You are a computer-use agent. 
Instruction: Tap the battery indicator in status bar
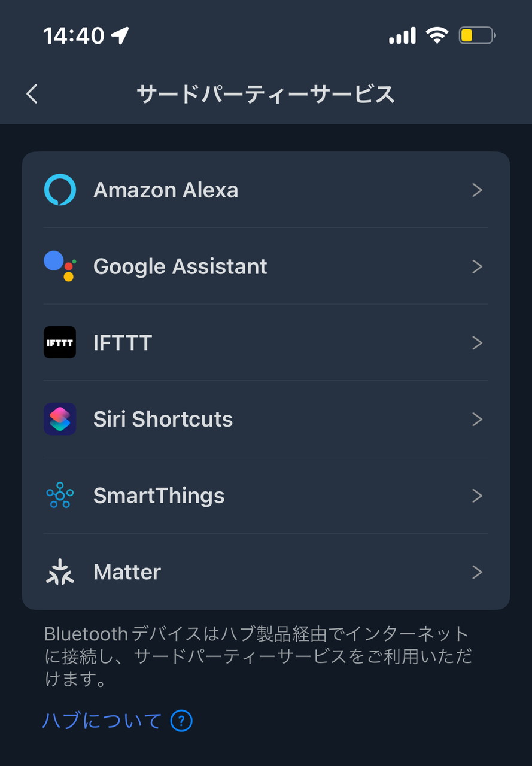pyautogui.click(x=476, y=36)
